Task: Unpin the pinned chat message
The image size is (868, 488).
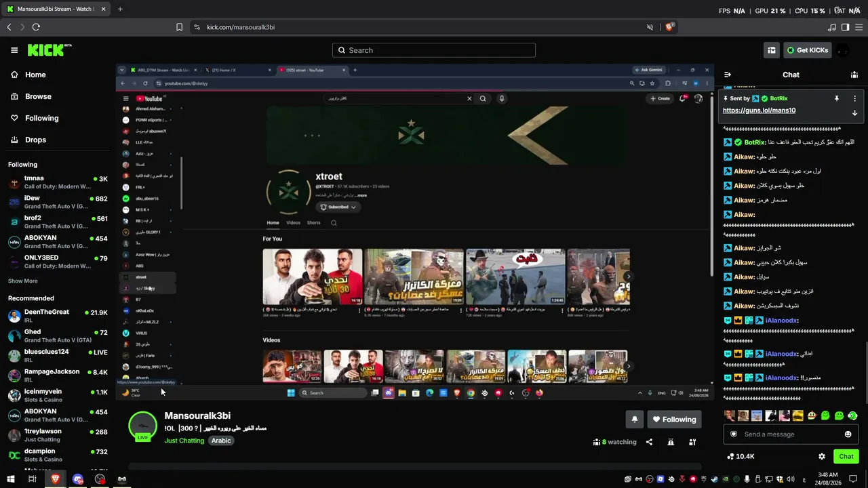Action: point(837,98)
